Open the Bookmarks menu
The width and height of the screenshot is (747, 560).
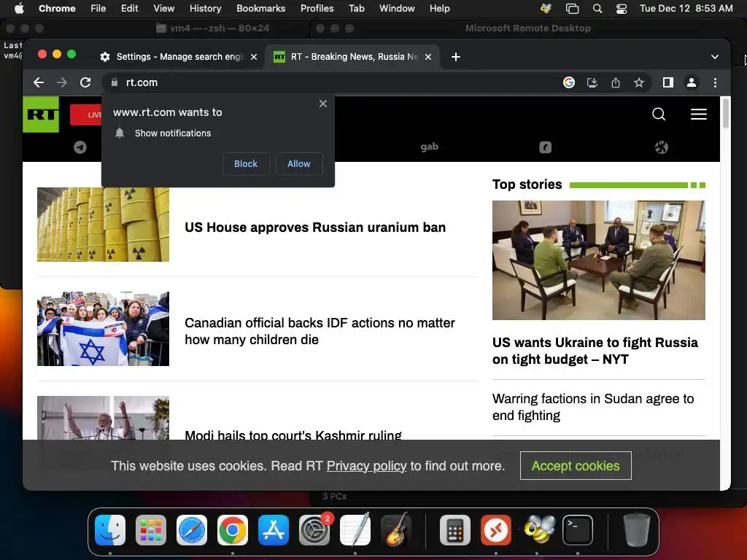click(x=260, y=8)
